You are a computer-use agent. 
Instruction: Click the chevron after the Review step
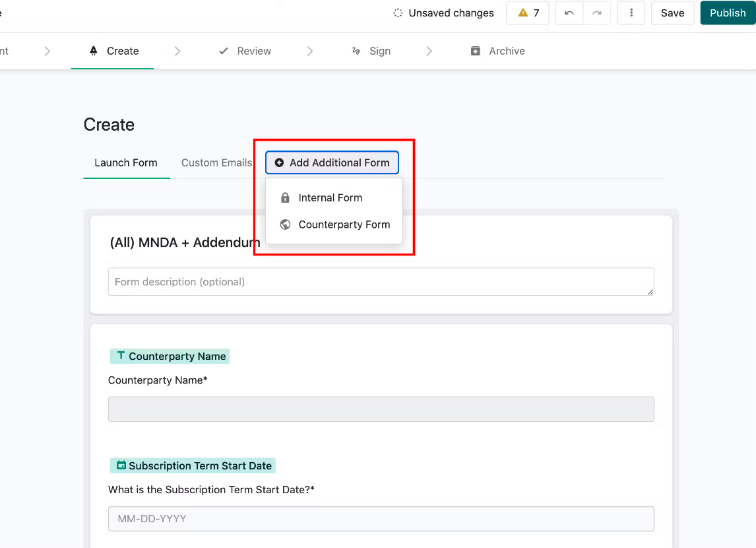pyautogui.click(x=310, y=51)
